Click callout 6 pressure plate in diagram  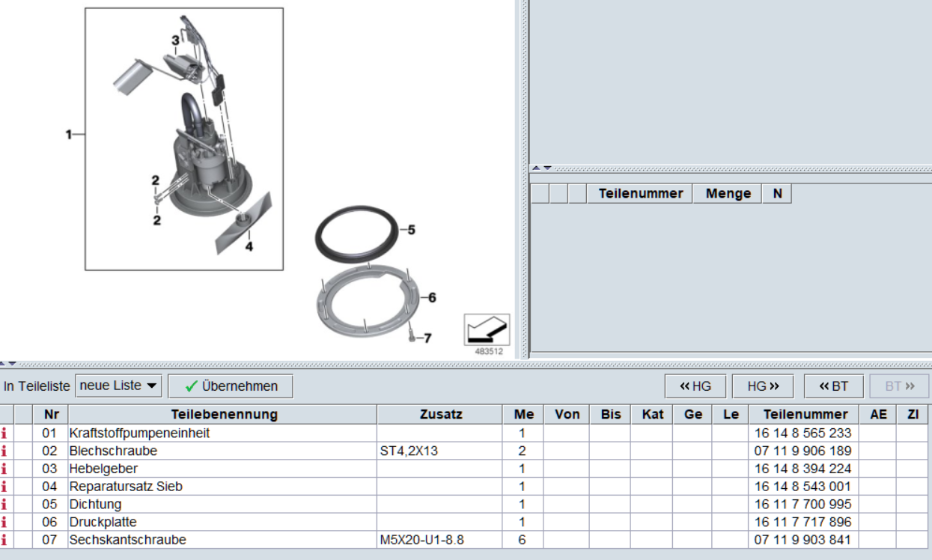click(431, 297)
